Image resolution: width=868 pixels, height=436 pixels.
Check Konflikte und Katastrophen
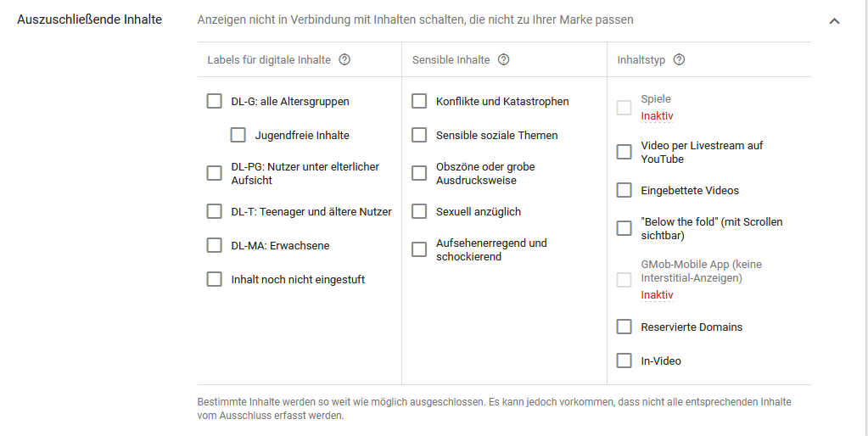[x=419, y=102]
